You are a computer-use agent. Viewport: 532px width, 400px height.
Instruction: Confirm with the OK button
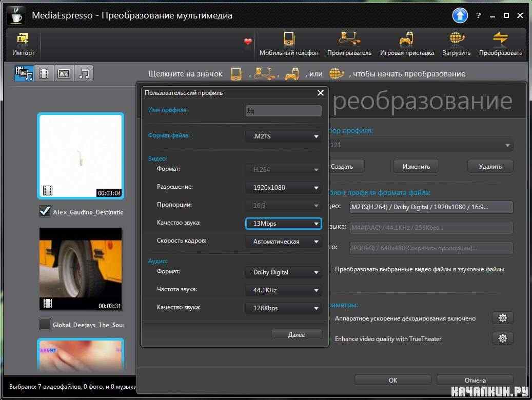(393, 380)
